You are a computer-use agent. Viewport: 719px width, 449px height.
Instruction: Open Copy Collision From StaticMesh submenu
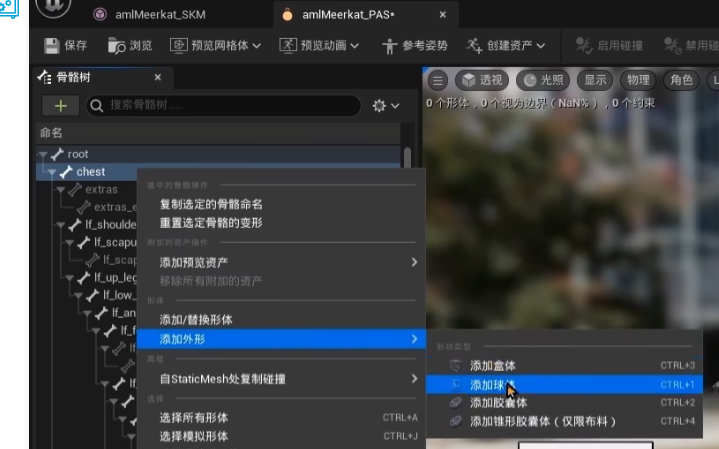tap(282, 379)
